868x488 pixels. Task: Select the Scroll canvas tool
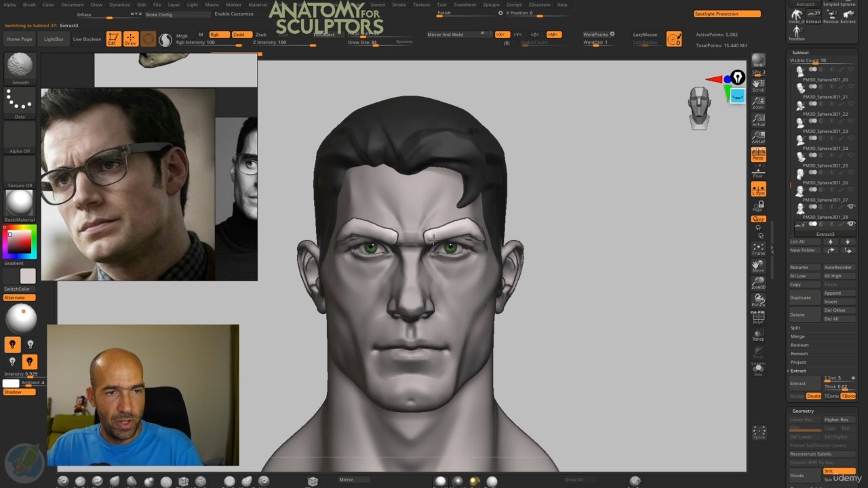tap(758, 85)
